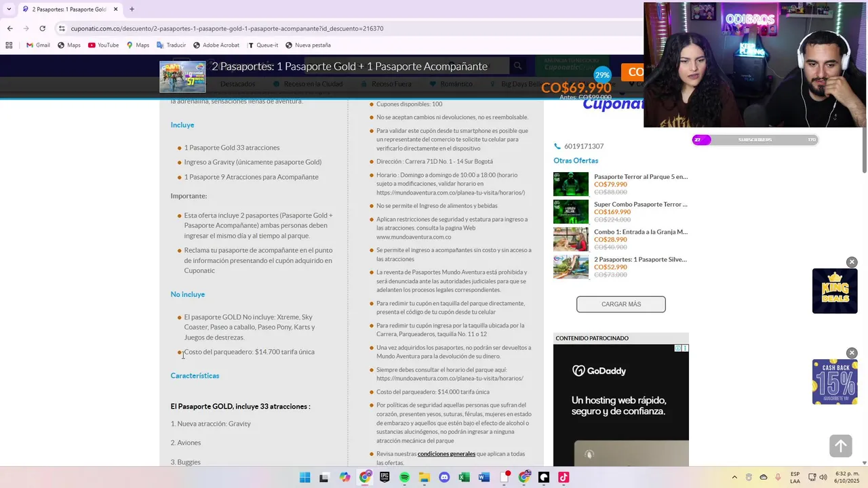Open the King Deals promo badge
This screenshot has height=488, width=868.
click(x=835, y=291)
